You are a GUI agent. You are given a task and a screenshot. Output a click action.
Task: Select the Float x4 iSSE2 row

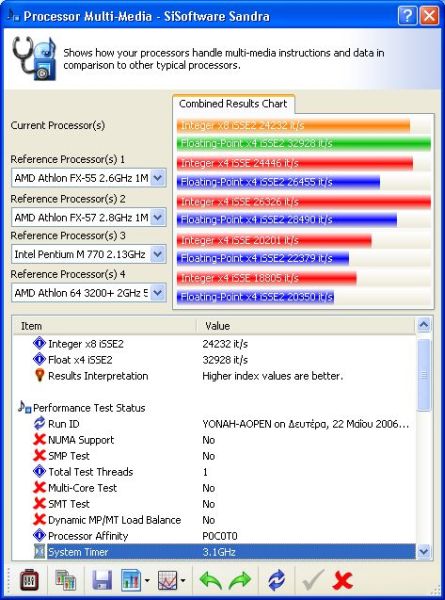click(214, 360)
